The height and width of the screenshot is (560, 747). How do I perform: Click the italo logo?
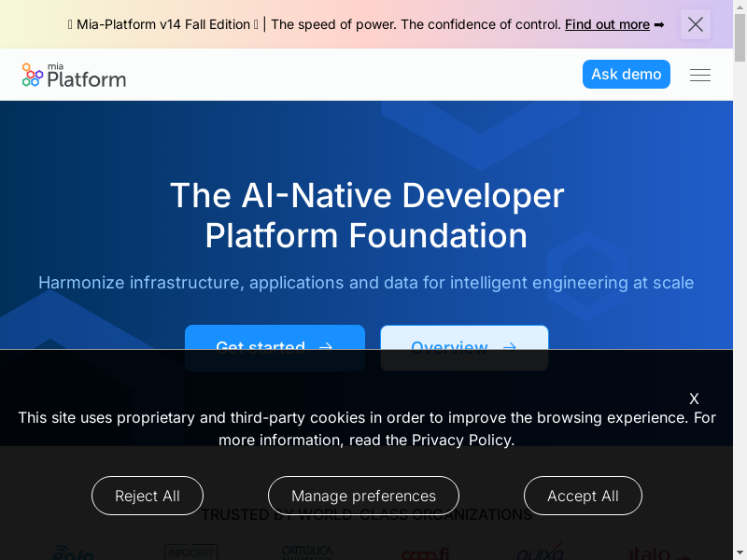coord(650,553)
